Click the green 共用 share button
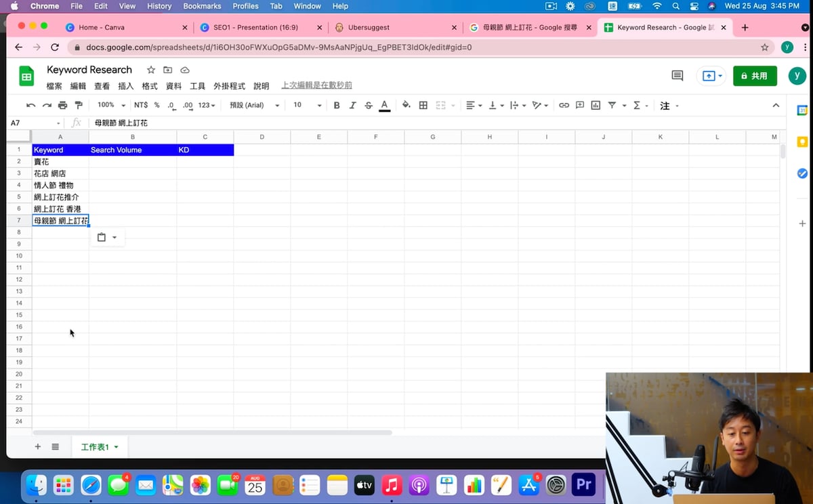Viewport: 813px width, 504px height. pos(755,76)
